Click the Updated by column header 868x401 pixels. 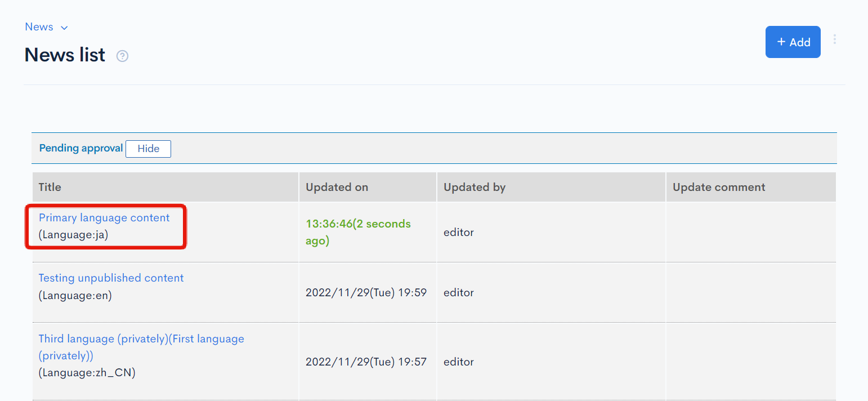point(551,187)
